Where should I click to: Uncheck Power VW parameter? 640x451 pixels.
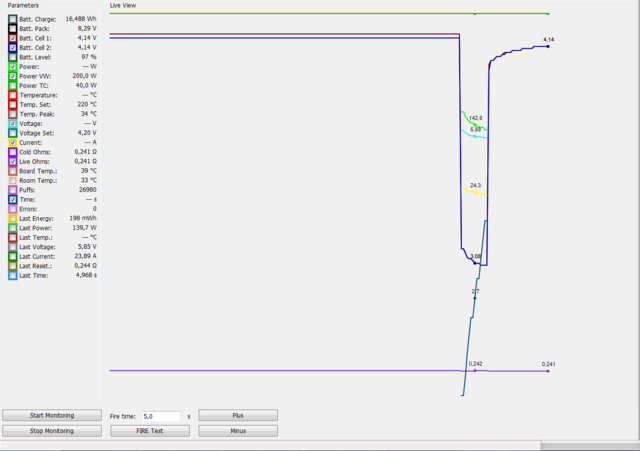pos(11,76)
